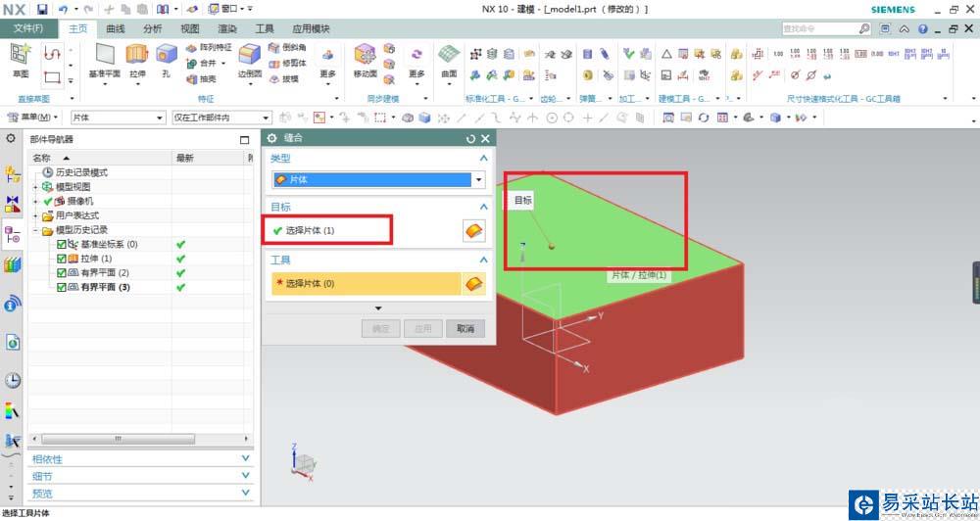The height and width of the screenshot is (521, 980).
Task: Switch to the 曲线 ribbon tab
Action: point(116,28)
